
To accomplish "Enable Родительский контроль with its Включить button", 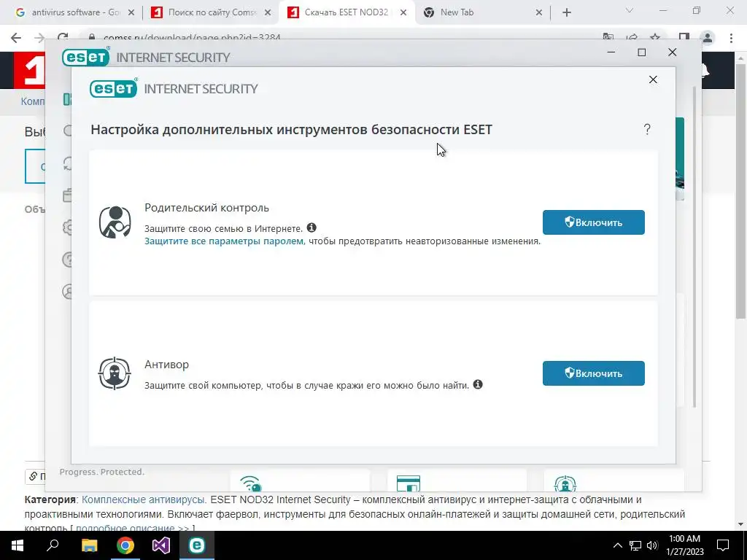I will coord(593,222).
